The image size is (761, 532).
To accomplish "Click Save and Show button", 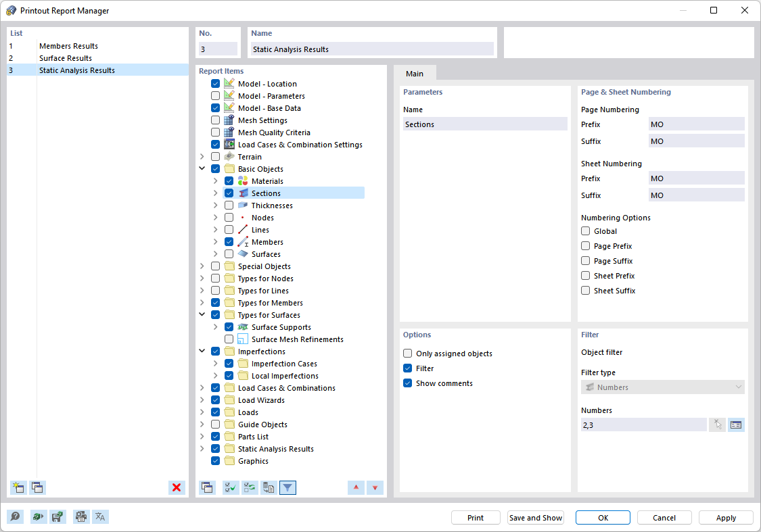I will (536, 517).
